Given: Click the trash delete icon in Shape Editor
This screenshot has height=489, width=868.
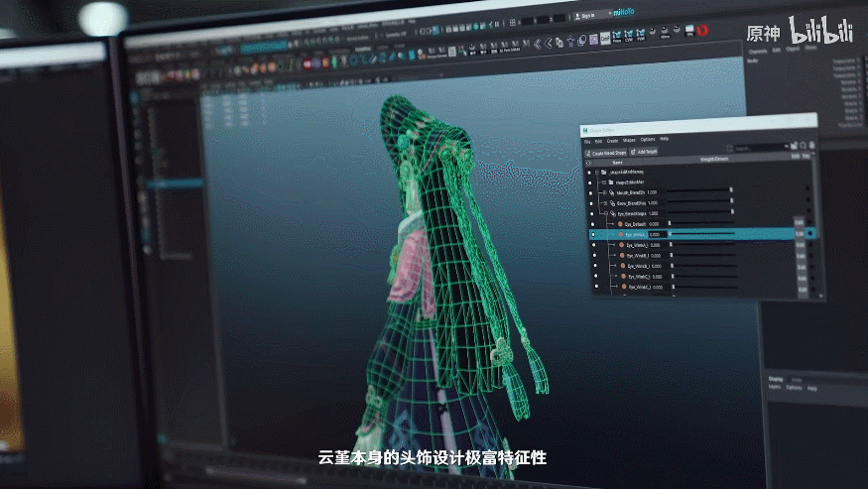Looking at the screenshot, I should click(812, 145).
